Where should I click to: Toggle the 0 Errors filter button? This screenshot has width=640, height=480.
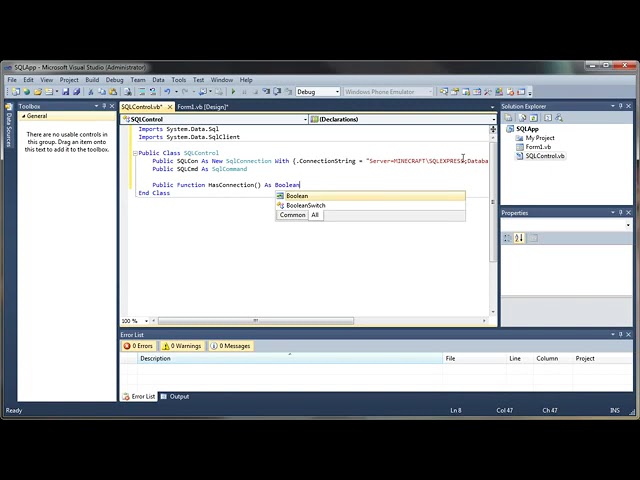tap(138, 346)
